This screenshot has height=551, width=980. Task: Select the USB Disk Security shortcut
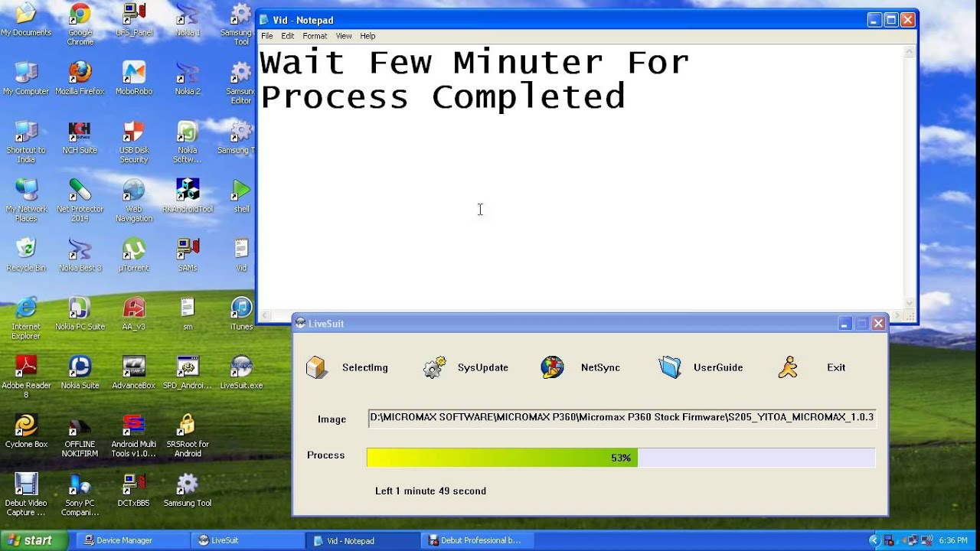click(134, 142)
